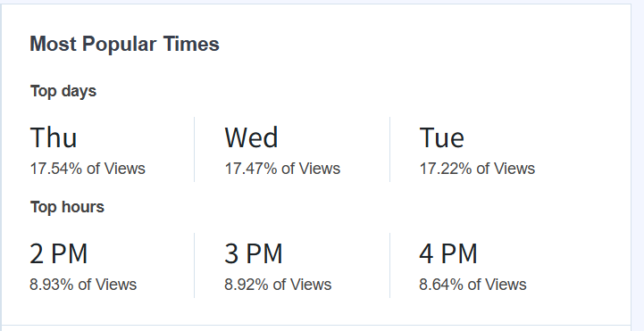The width and height of the screenshot is (644, 331).
Task: Click divider between 3 PM and 4 PM
Action: 389,265
